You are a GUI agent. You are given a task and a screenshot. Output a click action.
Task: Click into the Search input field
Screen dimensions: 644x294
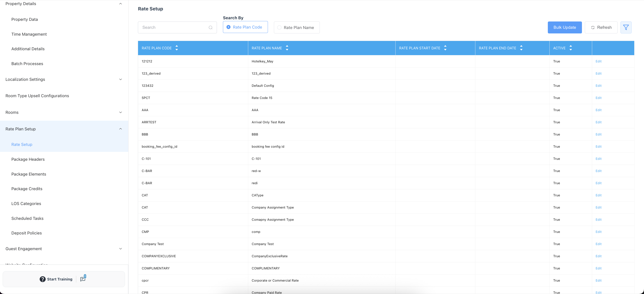coord(177,27)
